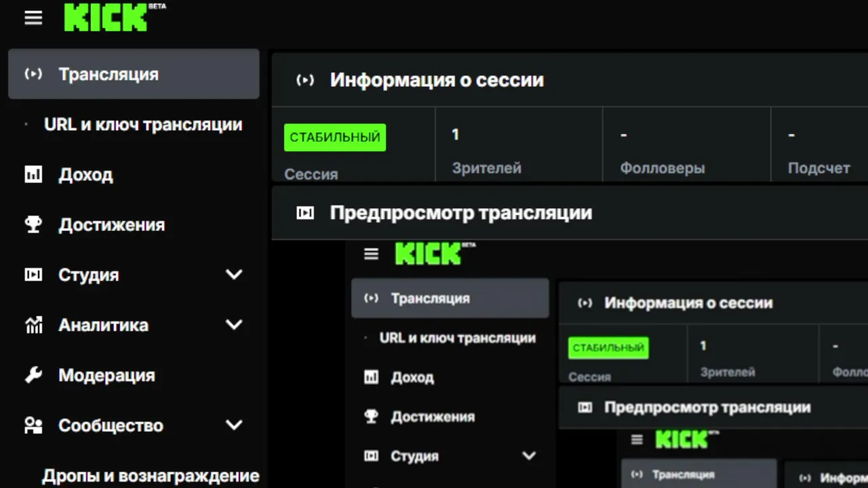Open URL и ключ трансляции in the main sidebar
The image size is (868, 488).
click(x=143, y=125)
